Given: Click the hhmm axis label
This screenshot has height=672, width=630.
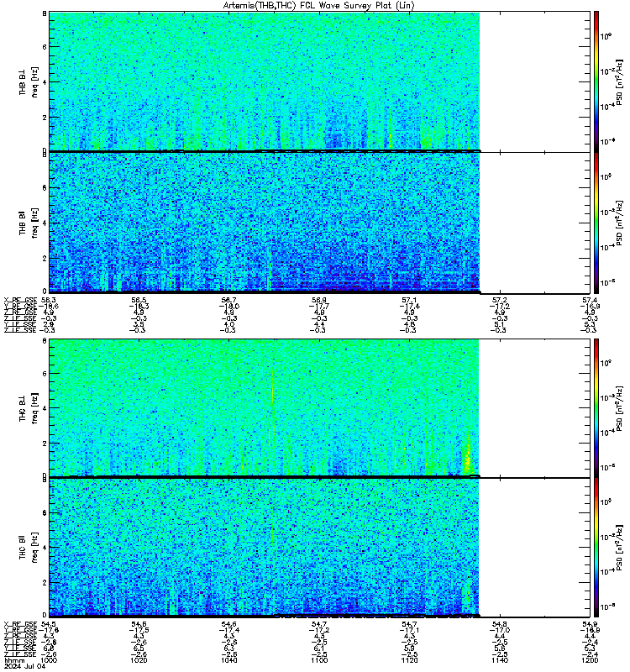Looking at the screenshot, I should pyautogui.click(x=15, y=660).
